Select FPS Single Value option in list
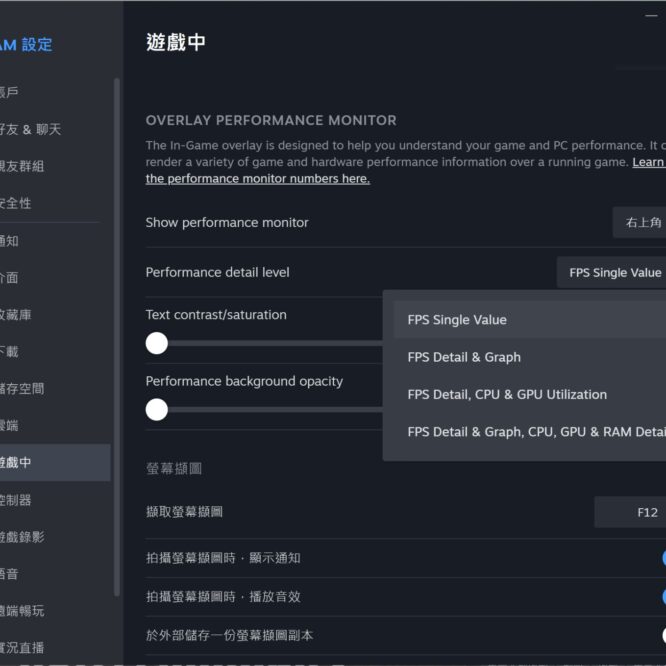666x666 pixels. coord(457,320)
